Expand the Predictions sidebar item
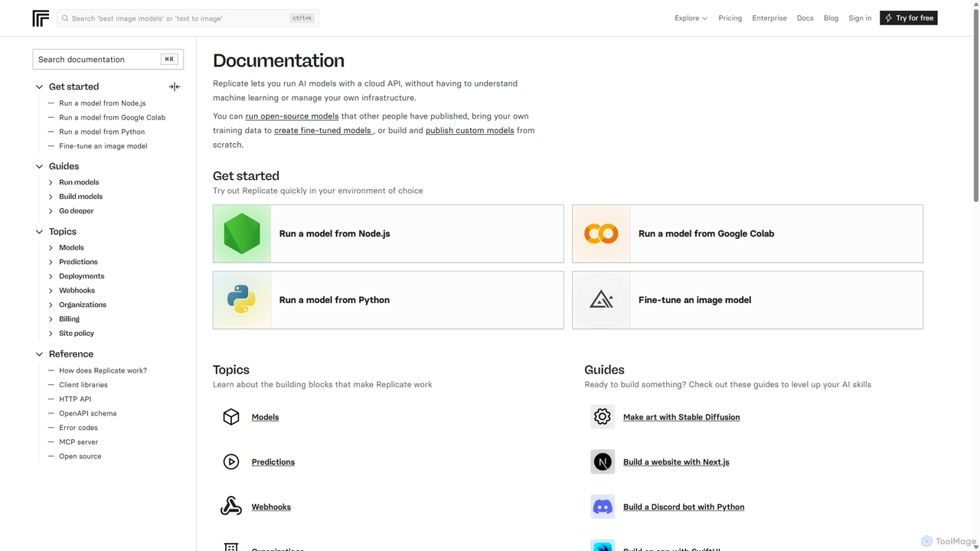Image resolution: width=980 pixels, height=551 pixels. pyautogui.click(x=51, y=262)
